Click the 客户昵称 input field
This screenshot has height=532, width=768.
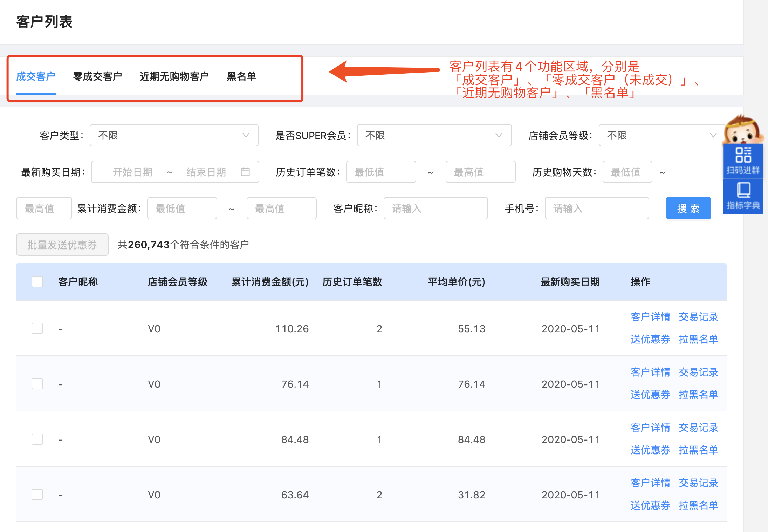click(436, 209)
